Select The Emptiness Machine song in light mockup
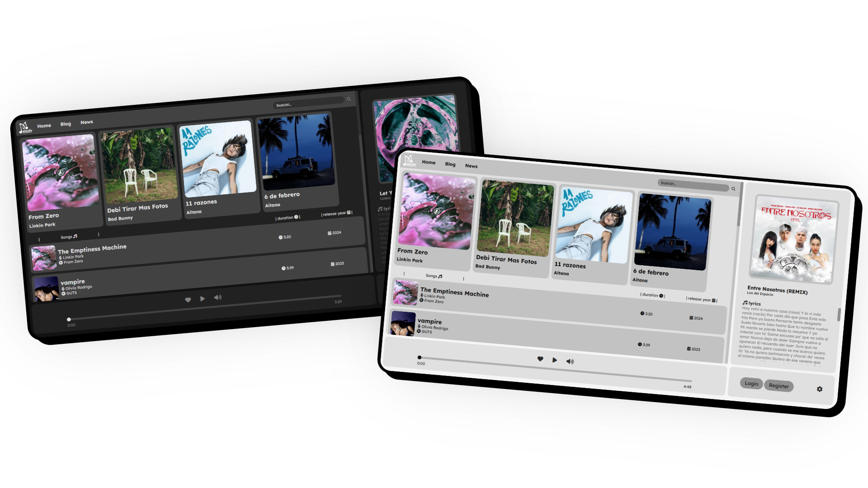Image resolution: width=868 pixels, height=488 pixels. coord(559,306)
